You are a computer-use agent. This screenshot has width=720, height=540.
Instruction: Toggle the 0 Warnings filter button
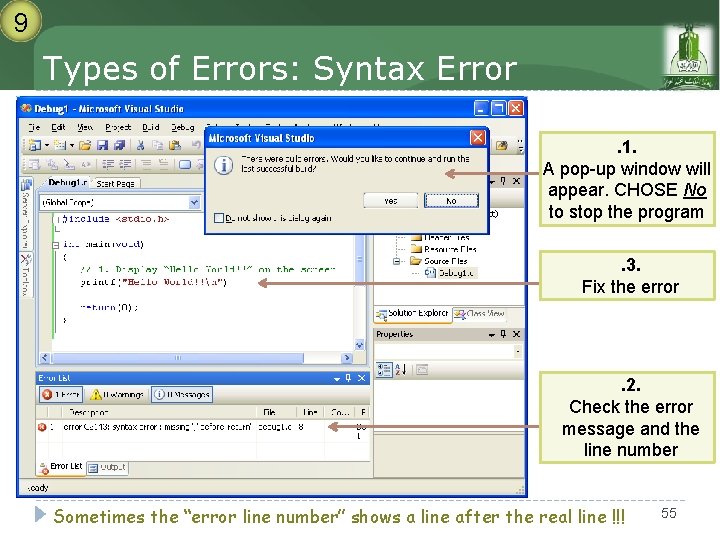(x=117, y=394)
